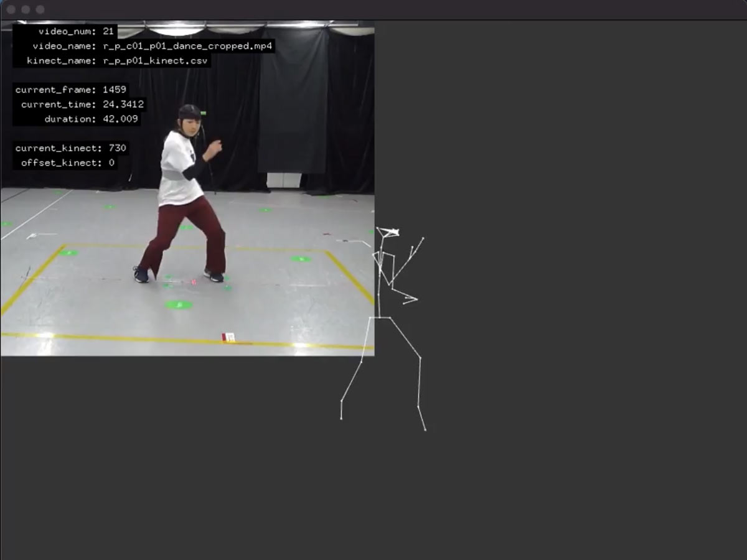Viewport: 747px width, 560px height.
Task: Click the duration value 42.009
Action: 120,119
